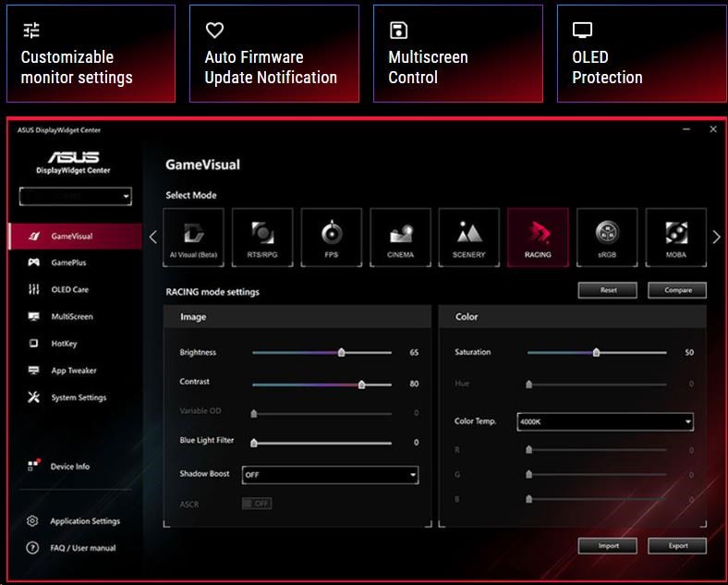This screenshot has width=728, height=585.
Task: Minimize the DisplayWidget Center window
Action: [x=686, y=129]
